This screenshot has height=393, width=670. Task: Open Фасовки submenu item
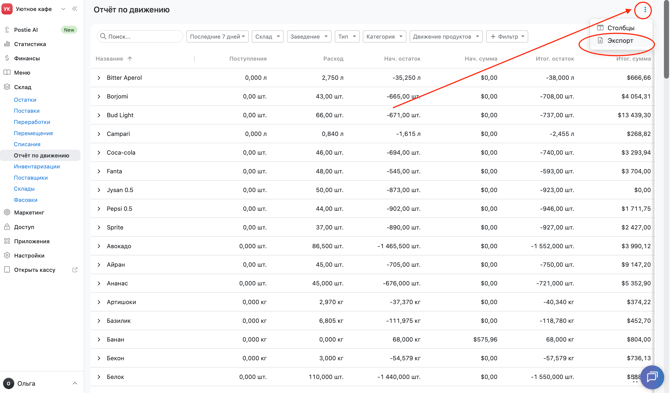pos(26,199)
